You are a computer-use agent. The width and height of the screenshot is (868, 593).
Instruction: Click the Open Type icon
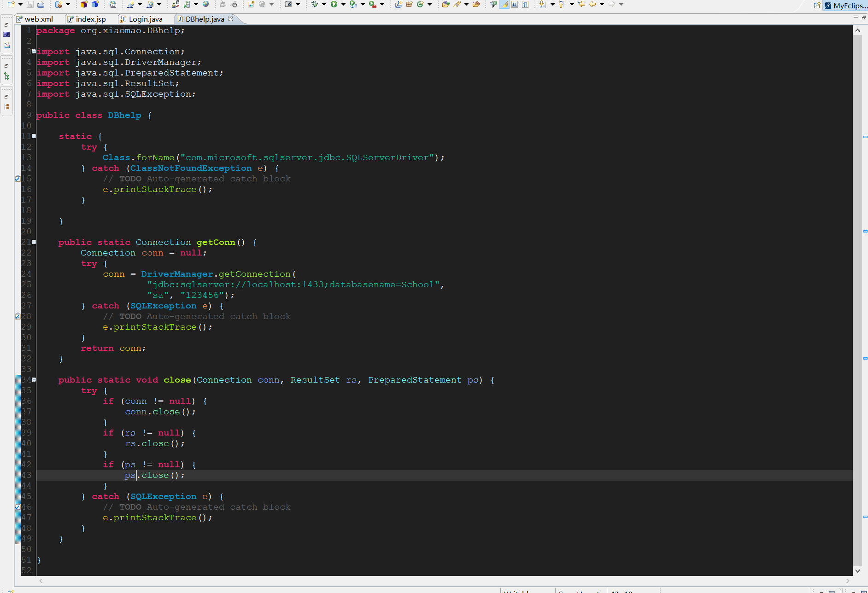(x=446, y=5)
